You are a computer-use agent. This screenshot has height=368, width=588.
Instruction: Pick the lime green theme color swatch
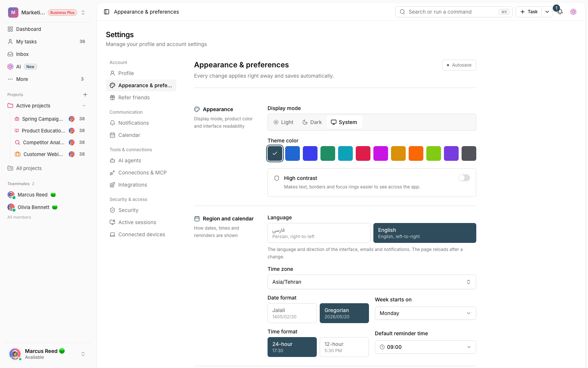(x=434, y=153)
